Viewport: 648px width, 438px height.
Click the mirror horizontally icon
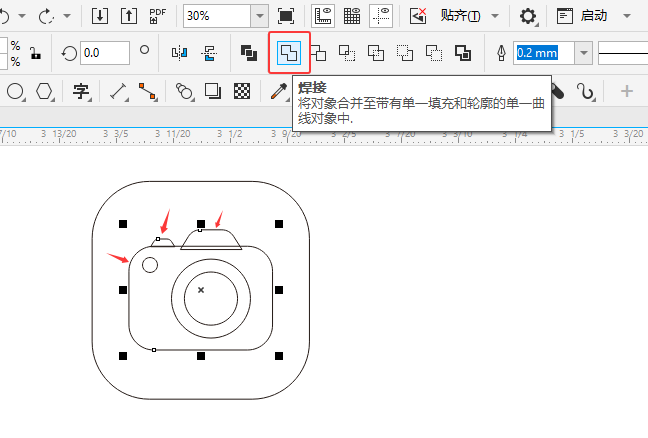[x=179, y=53]
